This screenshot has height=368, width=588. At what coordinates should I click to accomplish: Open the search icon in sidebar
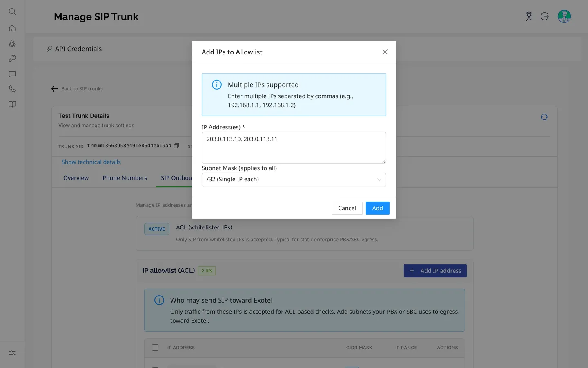[12, 11]
